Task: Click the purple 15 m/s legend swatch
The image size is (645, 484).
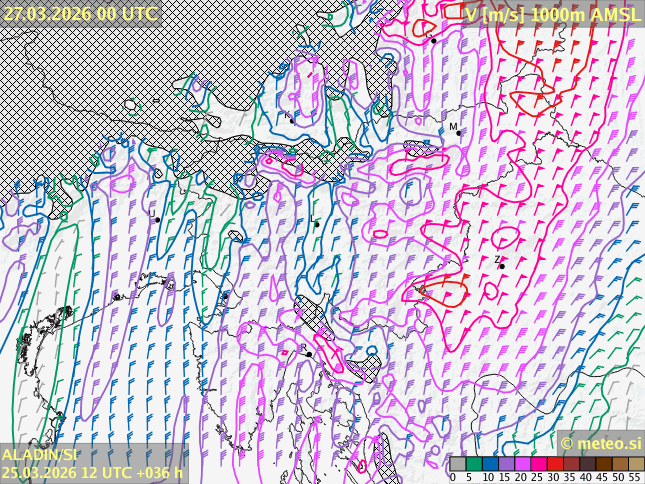Action: pos(506,464)
